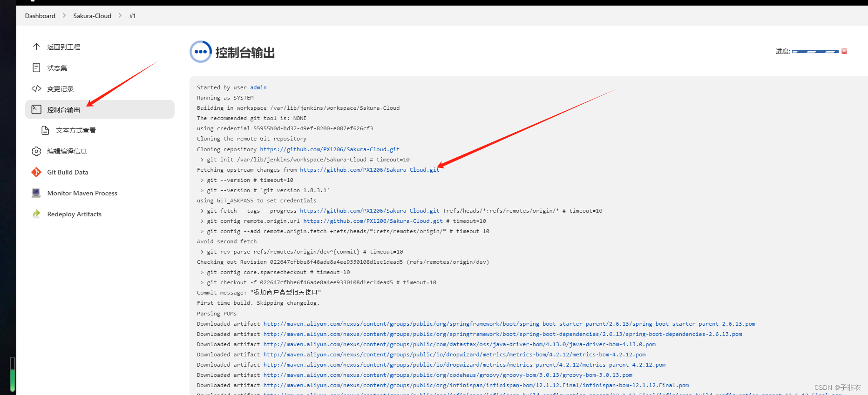Go to the Sakura-Cloud breadcrumb
This screenshot has height=395, width=868.
92,16
